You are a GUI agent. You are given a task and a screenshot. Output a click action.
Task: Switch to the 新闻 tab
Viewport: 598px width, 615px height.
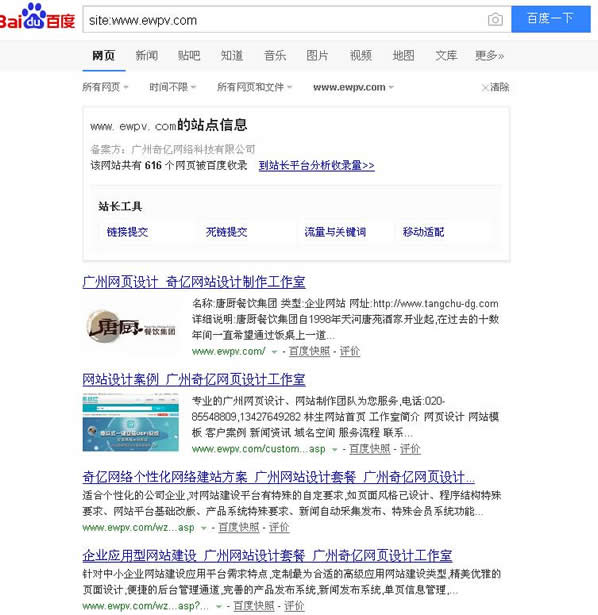147,56
